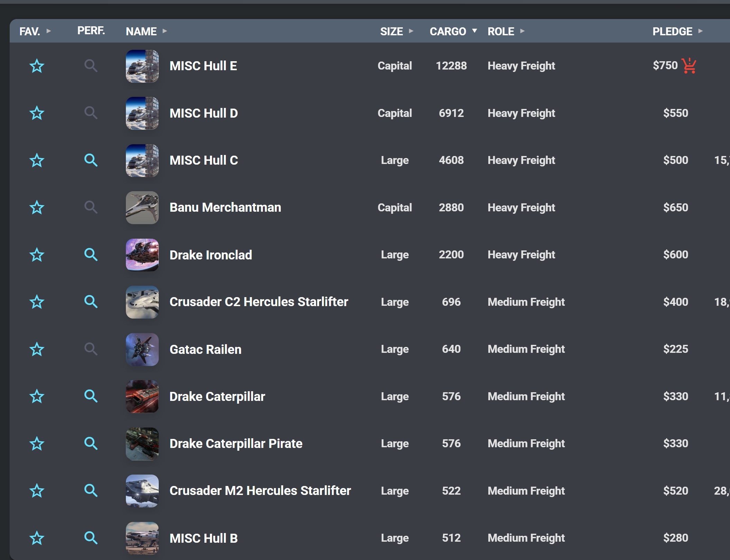Select the $650 pledge price
The width and height of the screenshot is (730, 560).
point(676,208)
